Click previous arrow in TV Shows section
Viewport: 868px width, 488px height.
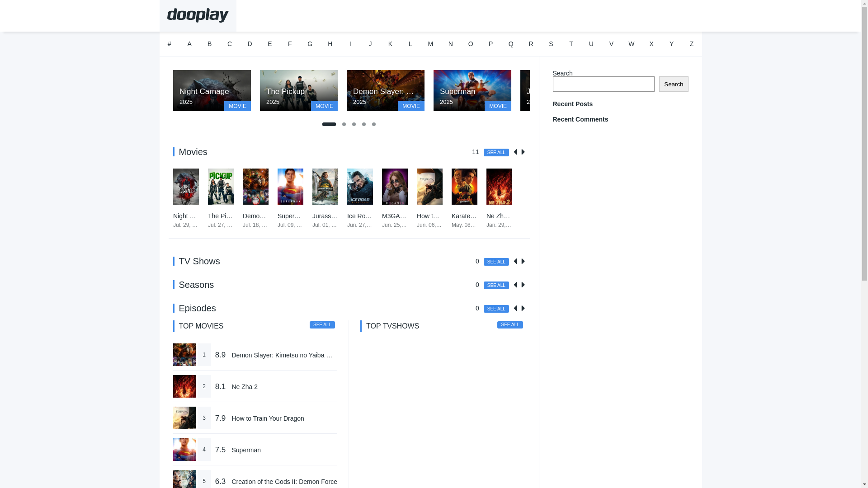click(x=515, y=262)
